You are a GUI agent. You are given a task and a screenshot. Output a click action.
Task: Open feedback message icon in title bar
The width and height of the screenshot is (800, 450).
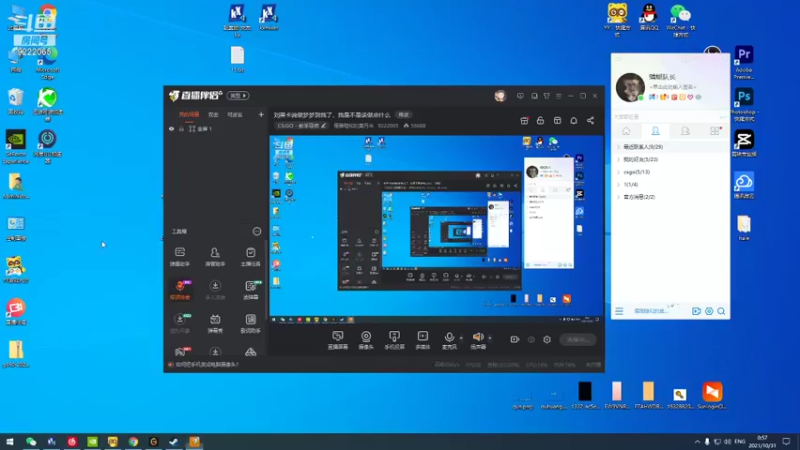tap(520, 96)
